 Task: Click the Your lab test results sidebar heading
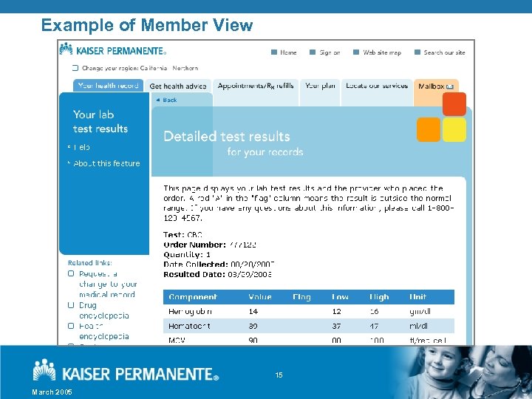pos(100,121)
